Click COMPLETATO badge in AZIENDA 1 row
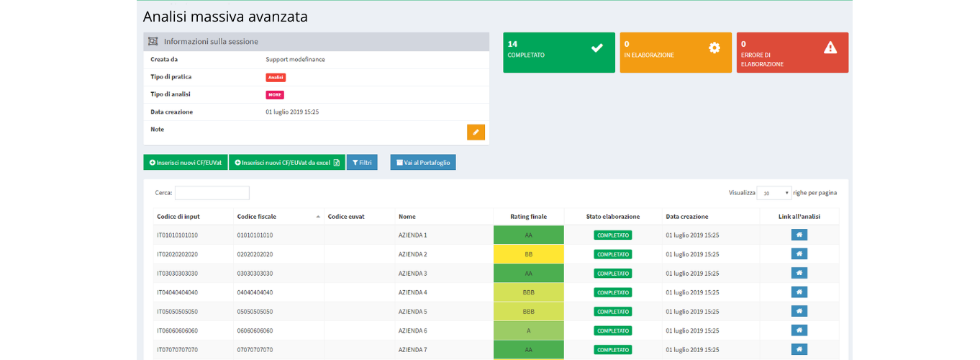Screen dimensions: 980x360 (x=613, y=235)
